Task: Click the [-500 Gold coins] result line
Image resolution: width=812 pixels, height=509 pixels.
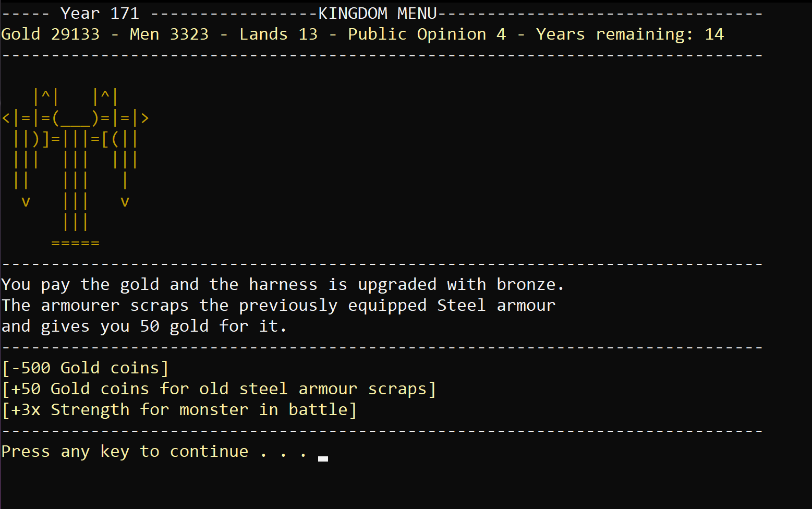Action: click(86, 368)
